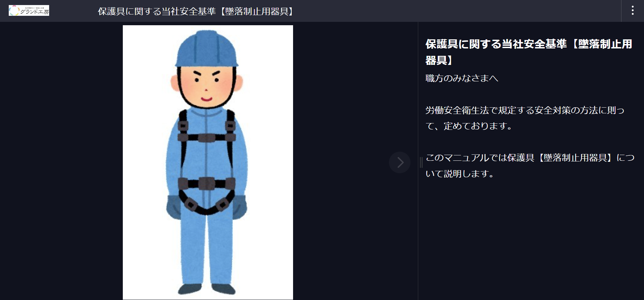644x300 pixels.
Task: Click the worker illustration slide image
Action: pos(208,162)
